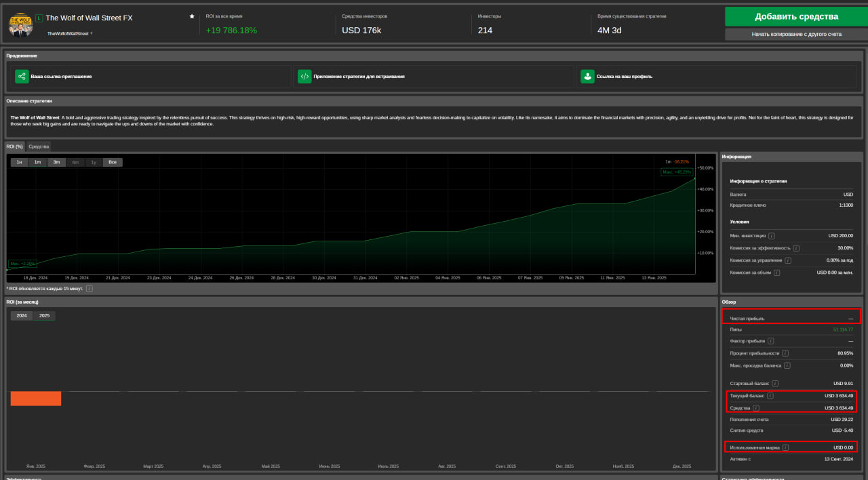Click the green code embed icon
868x480 pixels.
tap(304, 77)
